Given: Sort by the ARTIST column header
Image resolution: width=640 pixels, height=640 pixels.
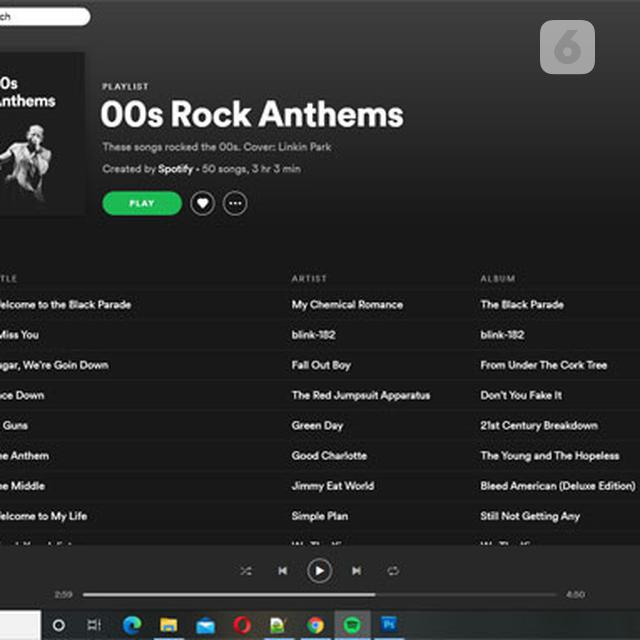Looking at the screenshot, I should 309,278.
